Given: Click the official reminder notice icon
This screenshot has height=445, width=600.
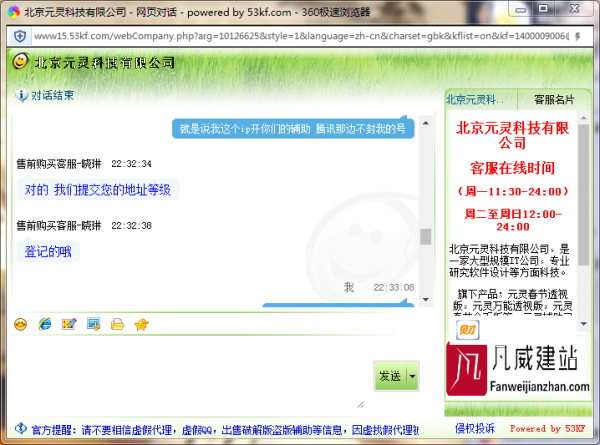Looking at the screenshot, I should pos(21,429).
